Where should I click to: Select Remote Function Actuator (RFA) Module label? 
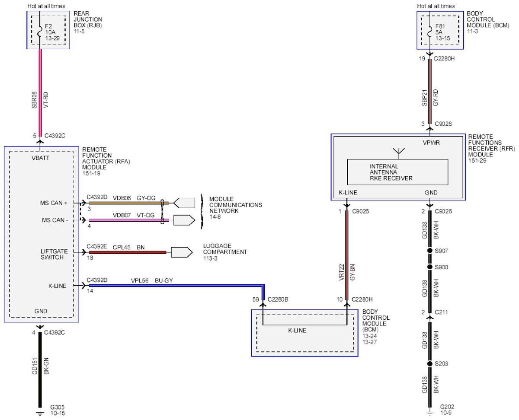(x=106, y=161)
